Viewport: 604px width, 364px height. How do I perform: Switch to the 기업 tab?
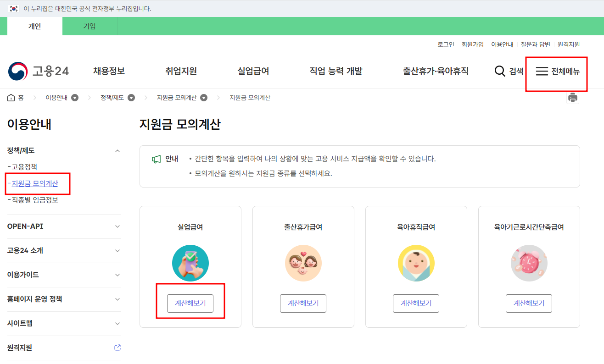[89, 26]
